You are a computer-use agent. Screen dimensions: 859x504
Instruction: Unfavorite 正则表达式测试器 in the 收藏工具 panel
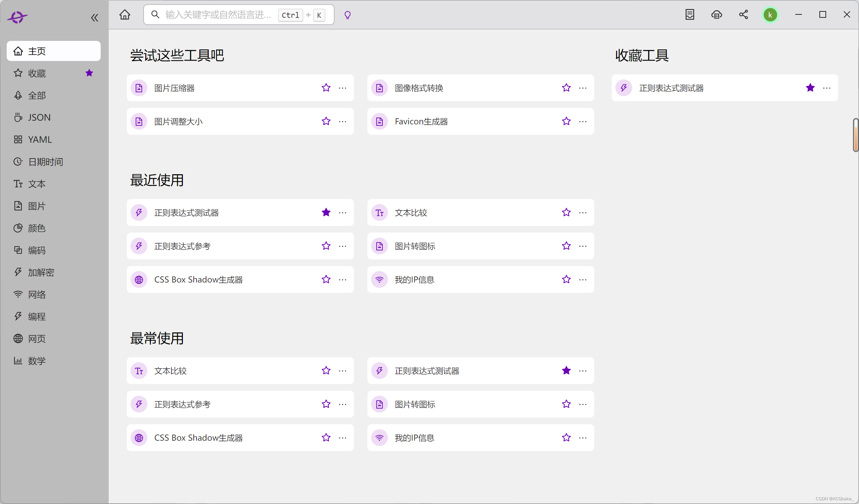[x=810, y=88]
